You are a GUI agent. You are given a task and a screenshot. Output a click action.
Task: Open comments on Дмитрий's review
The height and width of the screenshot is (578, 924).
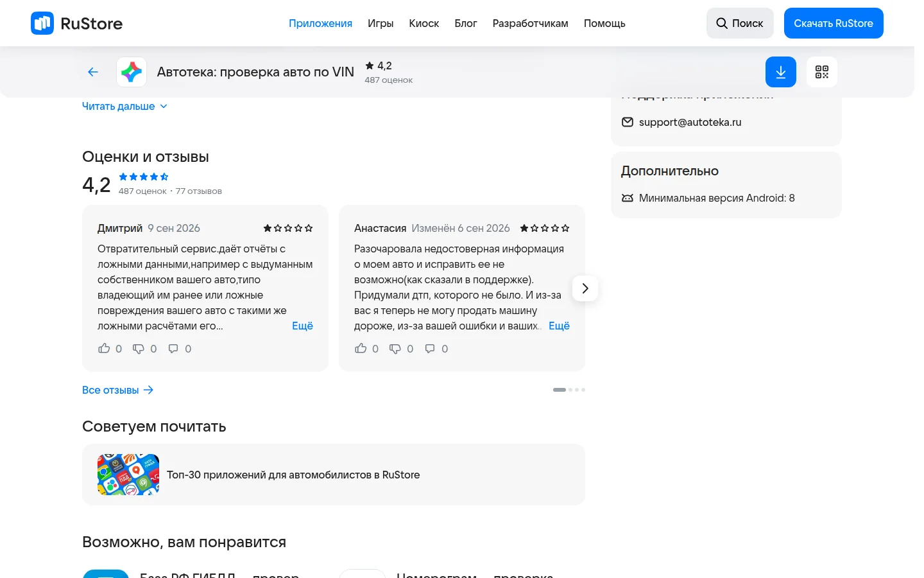(x=173, y=349)
